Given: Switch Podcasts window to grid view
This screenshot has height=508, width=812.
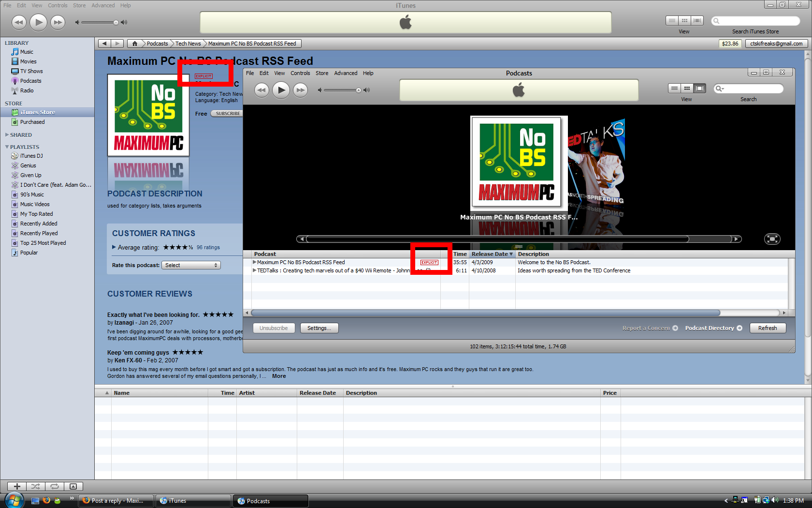Looking at the screenshot, I should 687,88.
